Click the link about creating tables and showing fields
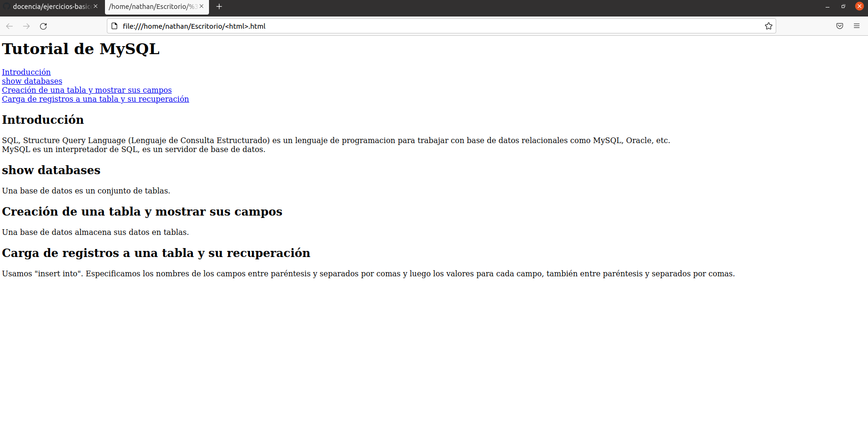This screenshot has width=868, height=434. [x=87, y=90]
